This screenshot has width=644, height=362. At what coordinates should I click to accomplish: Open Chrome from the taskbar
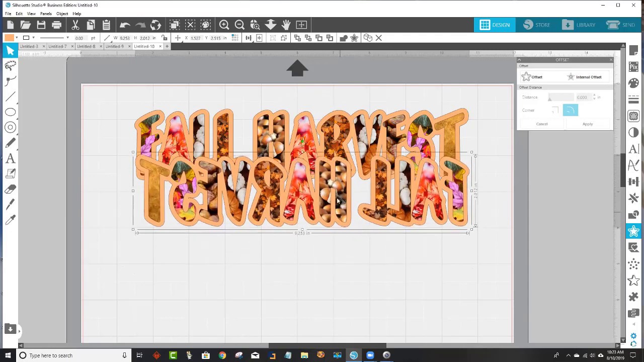click(x=222, y=355)
